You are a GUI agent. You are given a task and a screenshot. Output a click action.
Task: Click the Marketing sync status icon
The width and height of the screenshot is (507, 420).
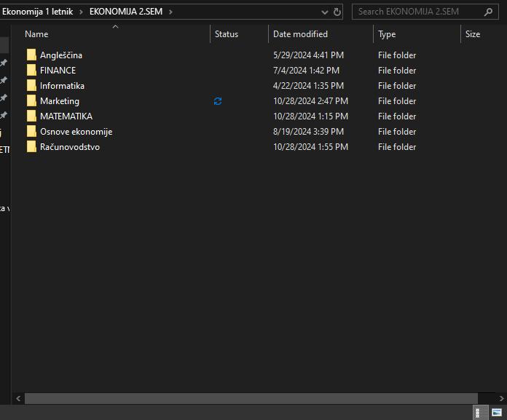tap(218, 101)
